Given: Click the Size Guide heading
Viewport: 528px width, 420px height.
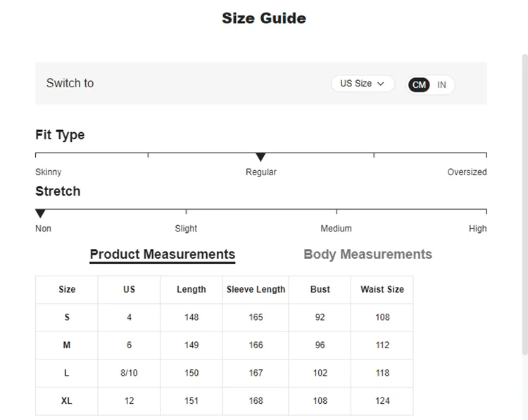Looking at the screenshot, I should click(264, 18).
